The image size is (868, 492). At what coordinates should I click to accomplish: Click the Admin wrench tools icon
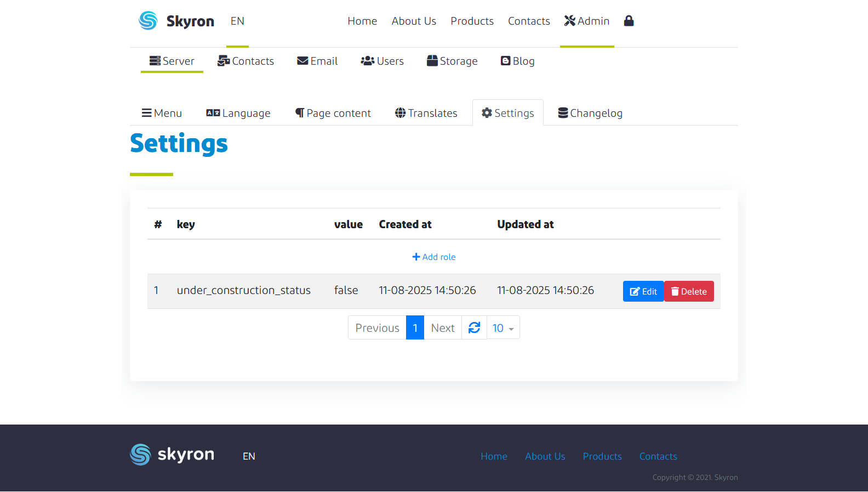(x=570, y=21)
